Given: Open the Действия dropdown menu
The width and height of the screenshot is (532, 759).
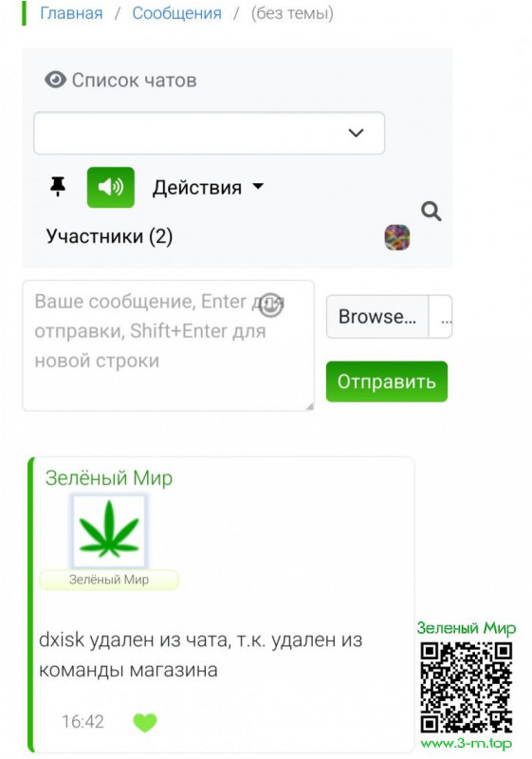Looking at the screenshot, I should (208, 187).
